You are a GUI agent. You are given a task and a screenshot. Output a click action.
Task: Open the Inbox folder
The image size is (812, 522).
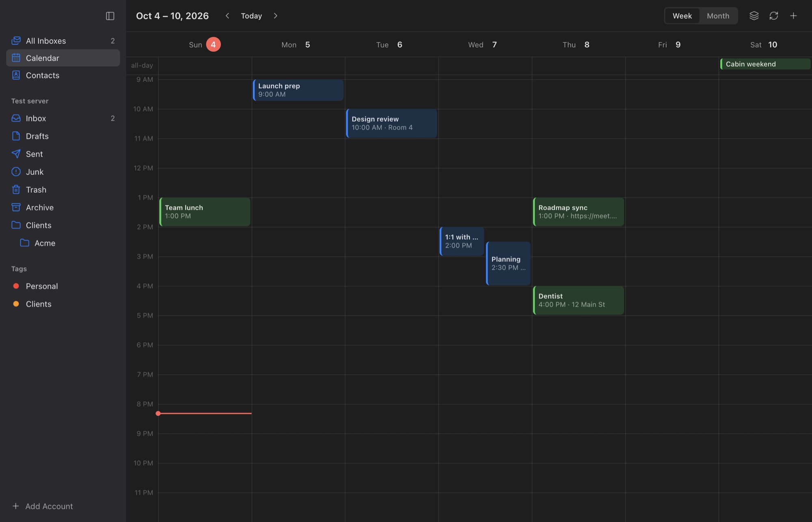[x=63, y=118]
